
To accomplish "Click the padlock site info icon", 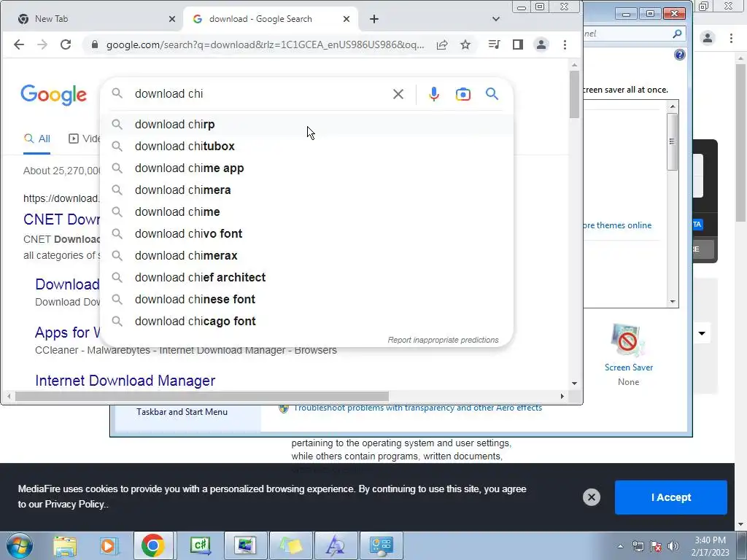I will click(x=95, y=44).
